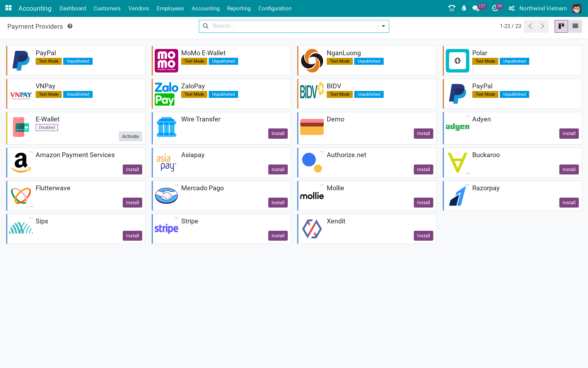Install the Adyen provider
The height and width of the screenshot is (368, 588).
click(x=569, y=133)
